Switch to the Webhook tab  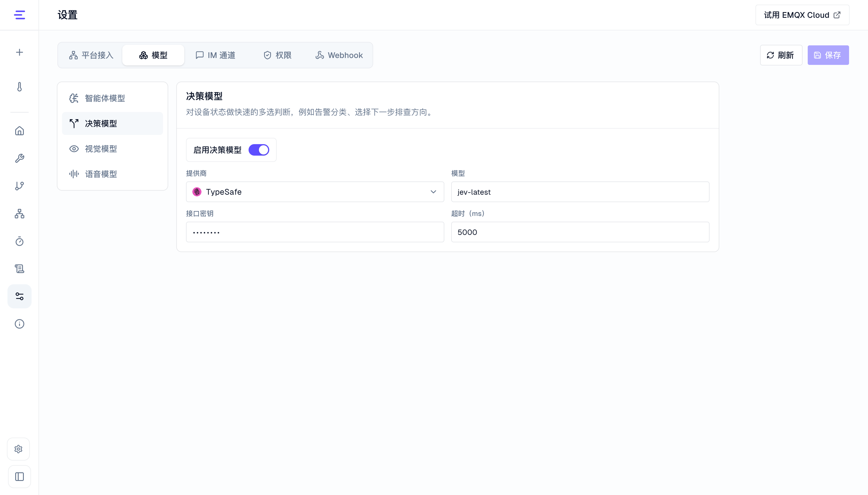tap(339, 55)
